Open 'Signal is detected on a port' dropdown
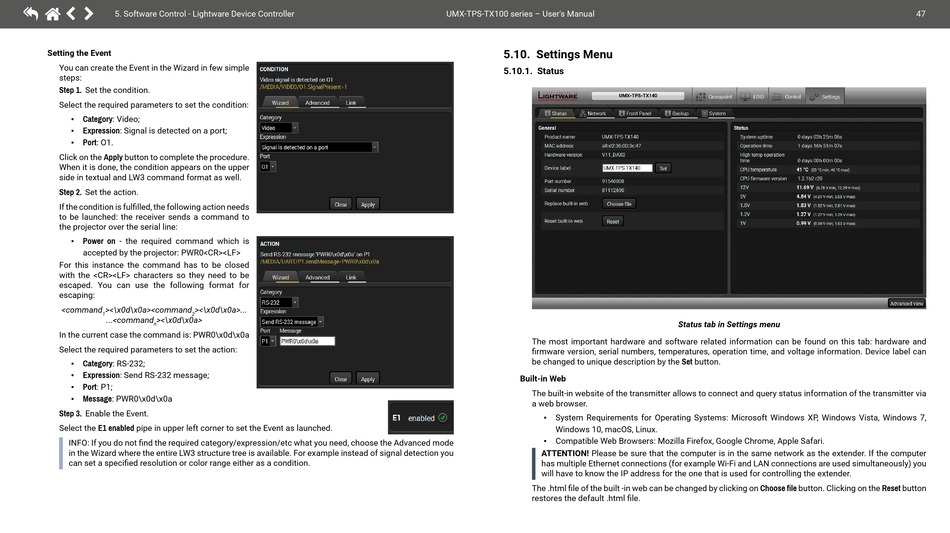 tap(319, 147)
